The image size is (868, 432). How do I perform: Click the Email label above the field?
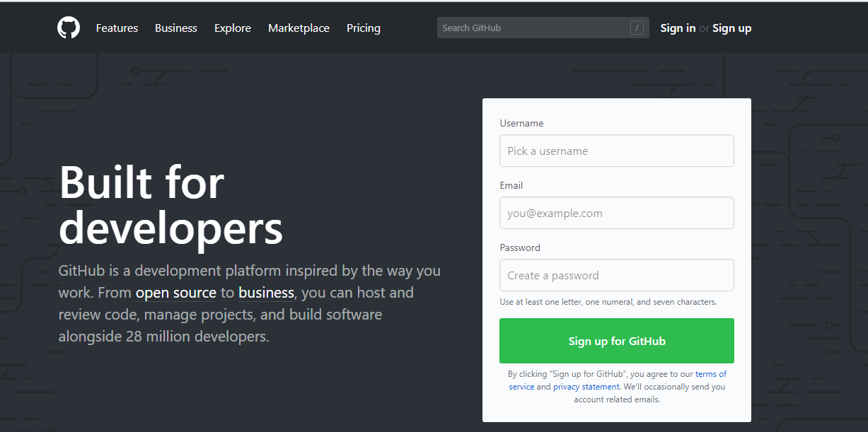coord(511,185)
